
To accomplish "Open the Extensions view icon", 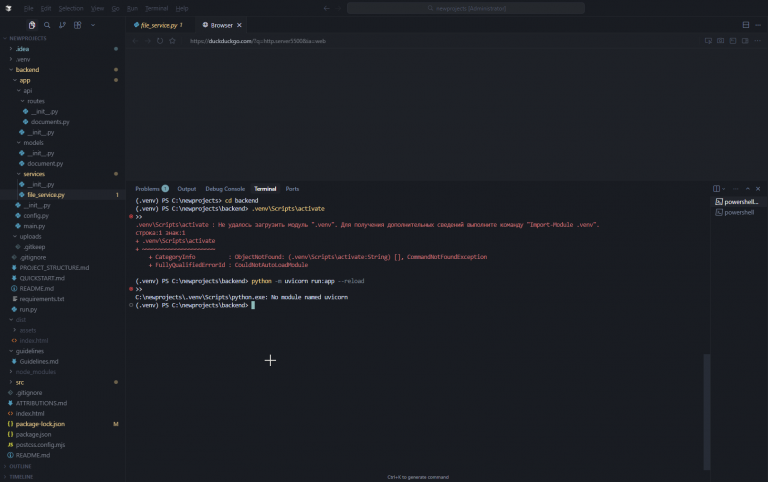I will pyautogui.click(x=77, y=25).
